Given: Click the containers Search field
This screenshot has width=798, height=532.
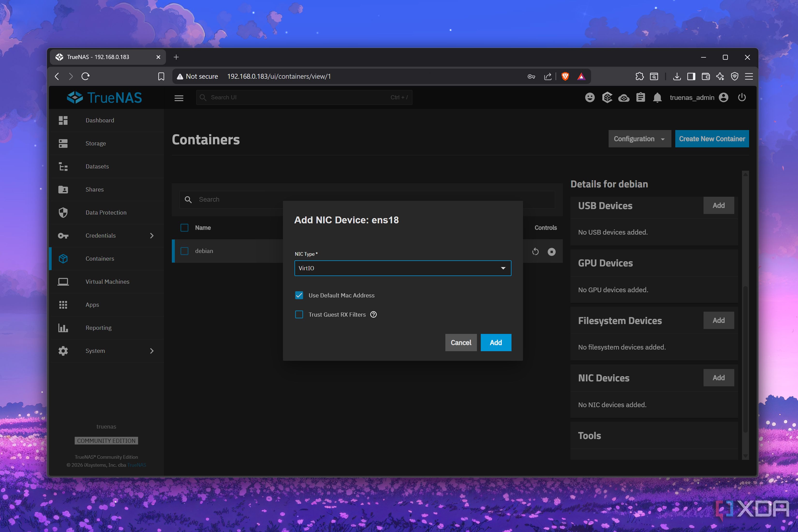Looking at the screenshot, I should pyautogui.click(x=367, y=199).
